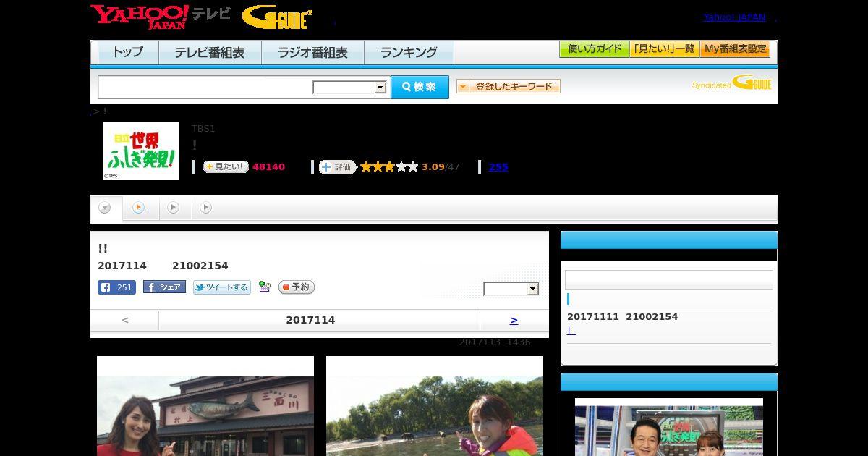Follow the Yahoo! JAPAN top-right link
This screenshot has height=456, width=868.
click(x=734, y=17)
